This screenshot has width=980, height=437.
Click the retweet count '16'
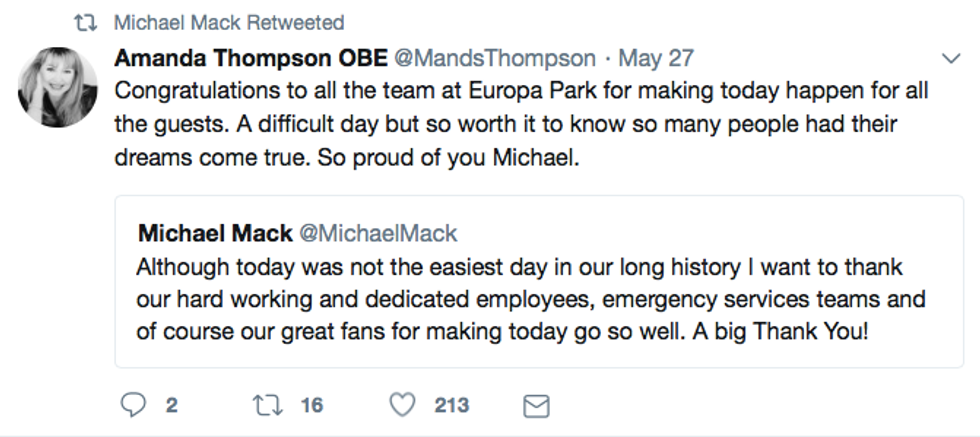312,405
